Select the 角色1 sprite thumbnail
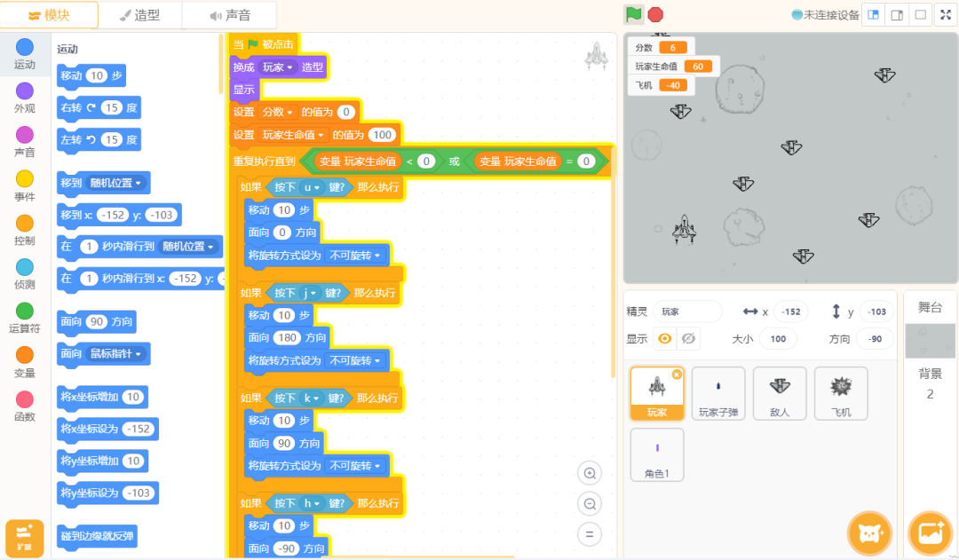The image size is (959, 560). click(657, 455)
